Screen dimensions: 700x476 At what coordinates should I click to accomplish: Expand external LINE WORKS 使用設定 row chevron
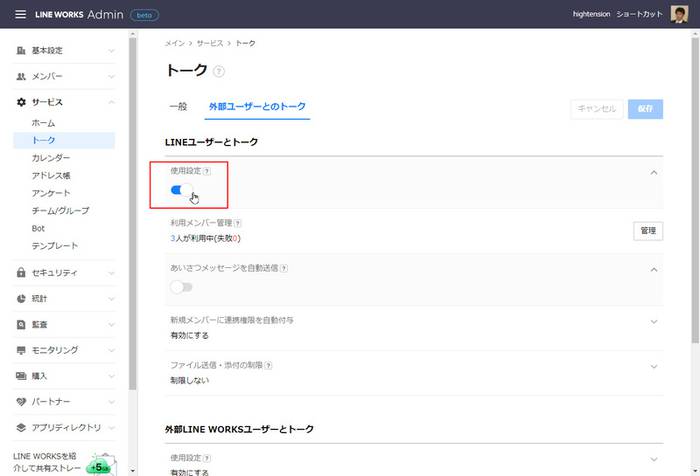point(654,459)
